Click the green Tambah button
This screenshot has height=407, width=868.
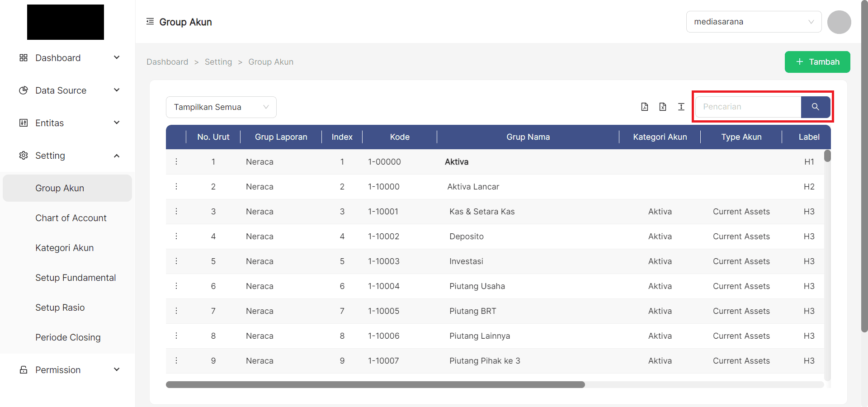pyautogui.click(x=817, y=62)
